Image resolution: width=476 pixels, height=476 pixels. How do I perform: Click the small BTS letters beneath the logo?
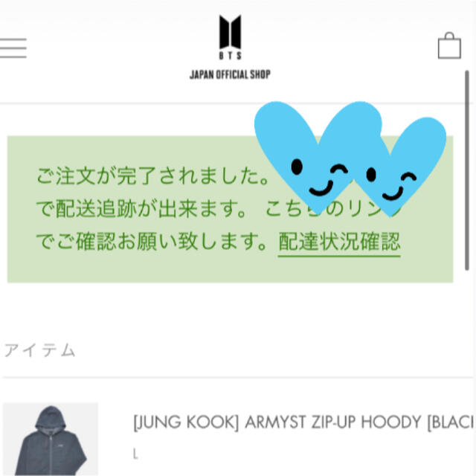click(230, 55)
